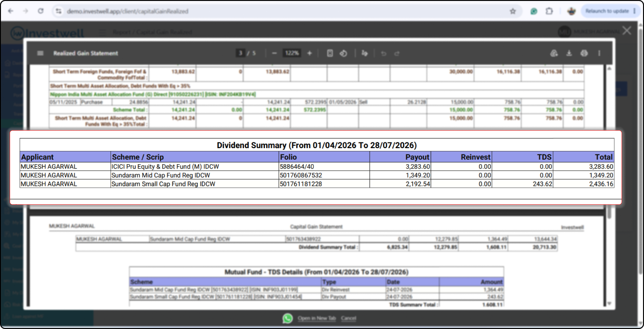The height and width of the screenshot is (329, 644).
Task: Click the PDF scrollbar up arrow
Action: pyautogui.click(x=609, y=69)
